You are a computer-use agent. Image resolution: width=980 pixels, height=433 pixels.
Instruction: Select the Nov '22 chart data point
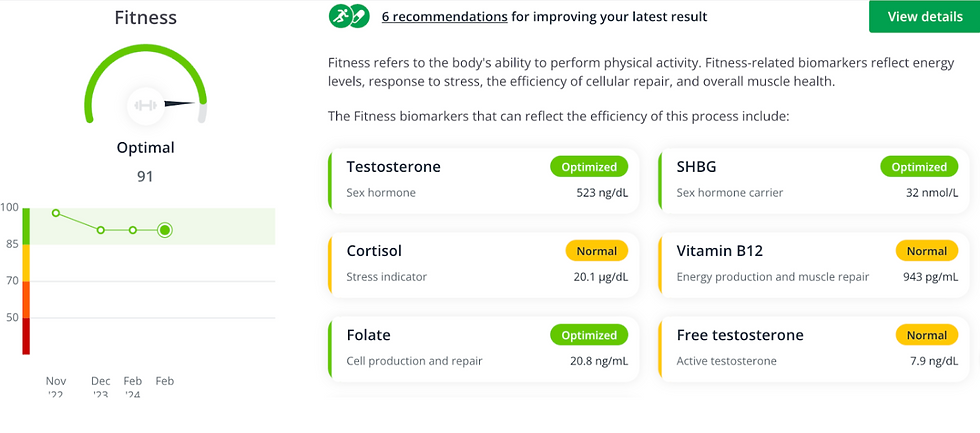(x=56, y=213)
